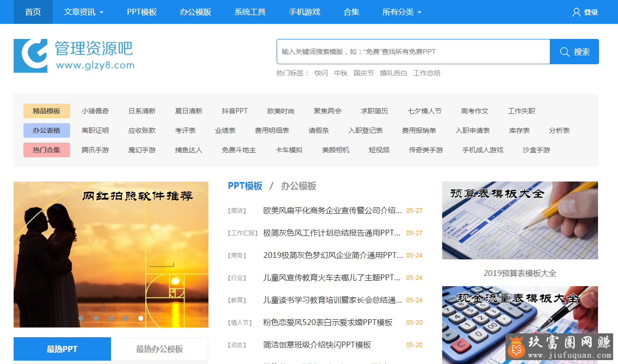Open the 简洁创意班级介绍快闪 article
Image resolution: width=618 pixels, height=364 pixels.
pos(317,345)
